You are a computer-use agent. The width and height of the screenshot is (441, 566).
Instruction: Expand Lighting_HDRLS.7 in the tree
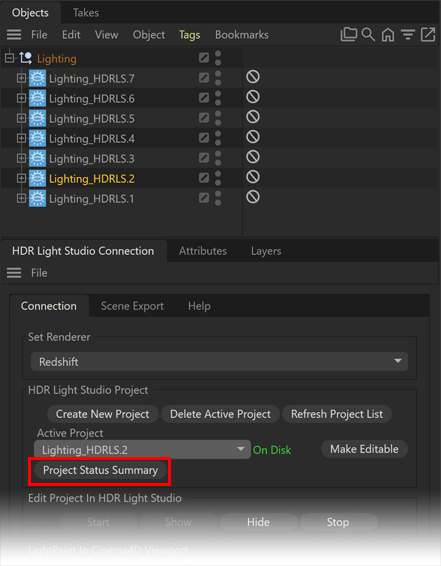pyautogui.click(x=21, y=78)
